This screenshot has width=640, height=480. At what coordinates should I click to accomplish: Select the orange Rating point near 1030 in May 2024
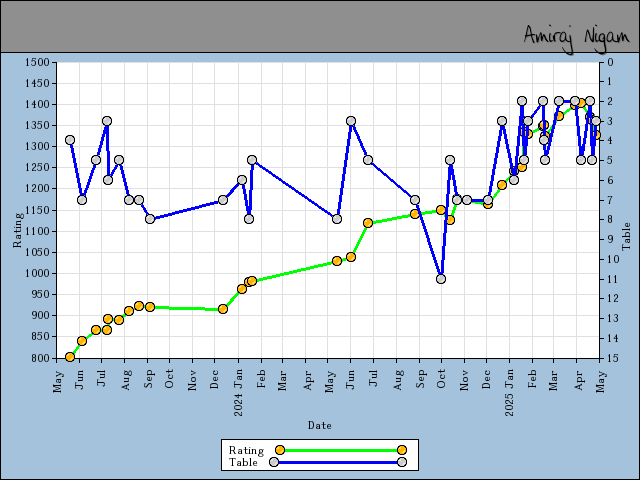pyautogui.click(x=337, y=261)
